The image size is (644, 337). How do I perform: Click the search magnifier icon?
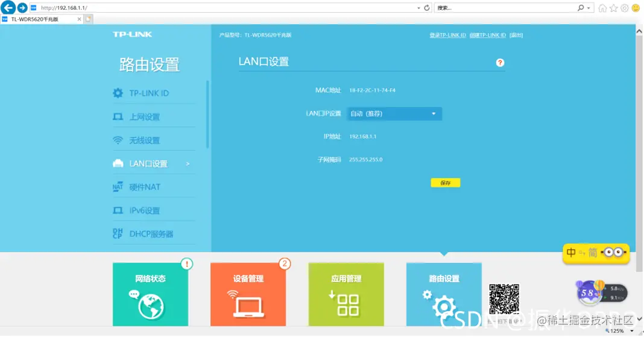(581, 8)
